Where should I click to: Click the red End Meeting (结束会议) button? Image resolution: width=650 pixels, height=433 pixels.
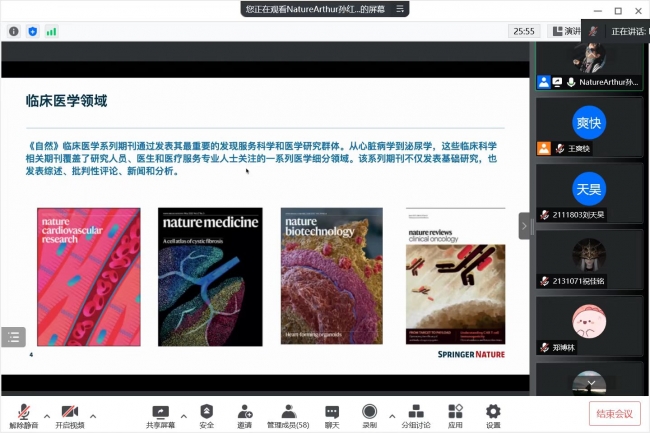[x=614, y=414]
